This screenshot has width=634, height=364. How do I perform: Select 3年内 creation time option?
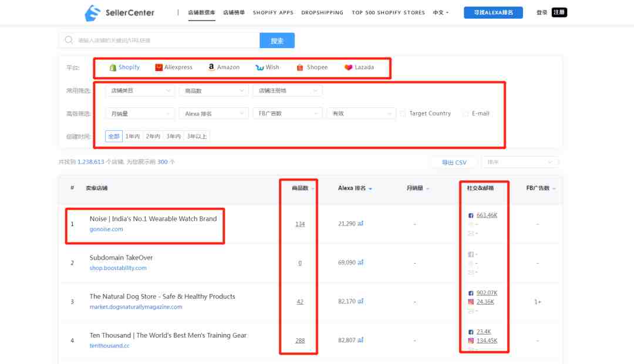[173, 136]
